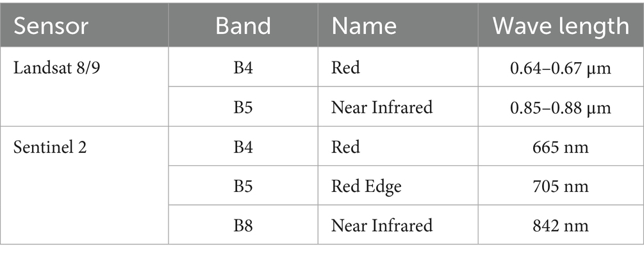Click the 705 nm wavelength cell
Screen dimensions: 644x256
(x=561, y=186)
